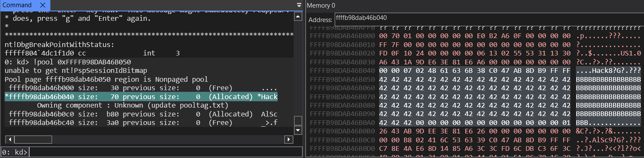Click 'unable to get nt!PspSessionIdBitmap' line
644x158 pixels.
[x=76, y=70]
